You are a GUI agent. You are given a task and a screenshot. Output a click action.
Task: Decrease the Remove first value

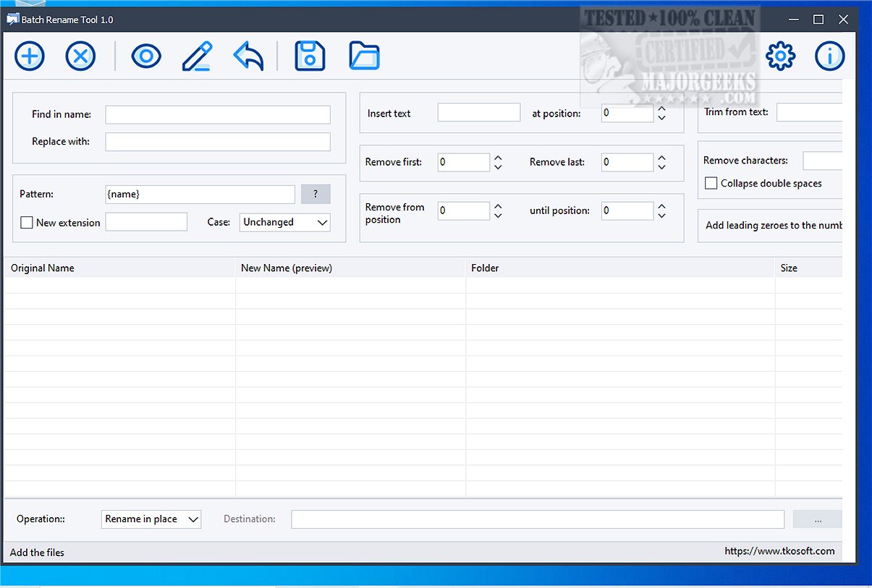click(x=498, y=167)
